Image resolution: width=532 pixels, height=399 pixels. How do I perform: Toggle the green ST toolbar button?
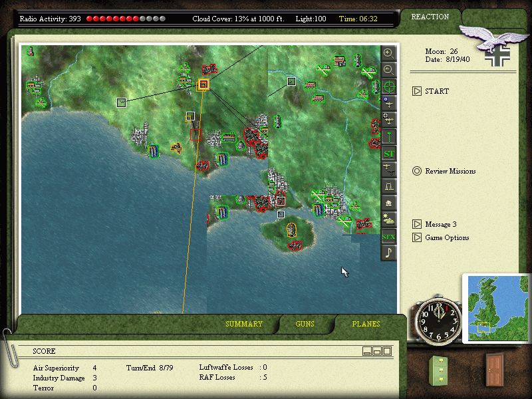coord(388,154)
